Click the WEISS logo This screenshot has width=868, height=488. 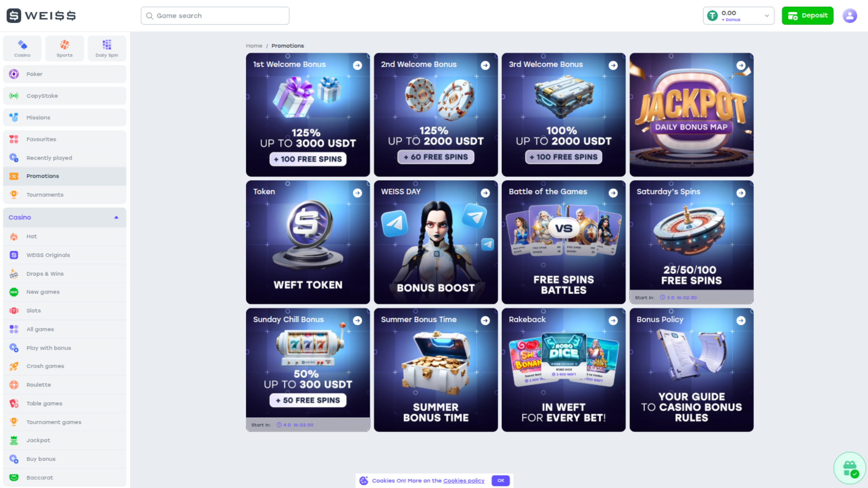point(41,15)
